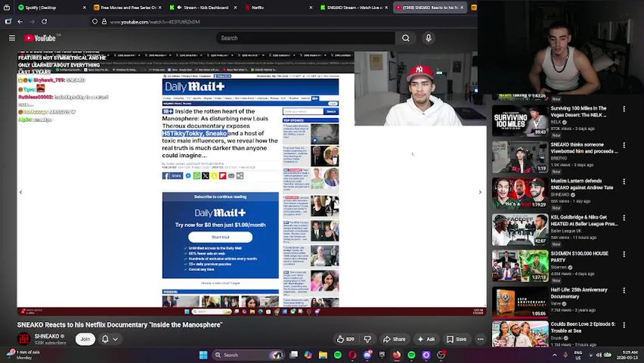The height and width of the screenshot is (363, 644).
Task: Save the video with Save button
Action: (457, 339)
